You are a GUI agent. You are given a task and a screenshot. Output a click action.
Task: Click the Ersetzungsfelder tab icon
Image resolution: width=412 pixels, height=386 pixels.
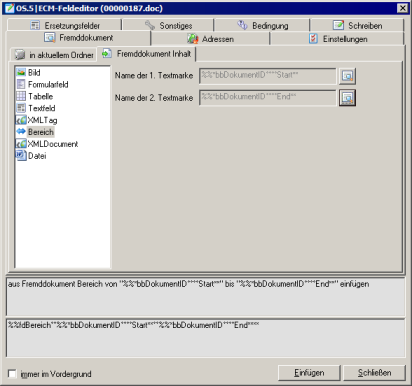pos(35,25)
